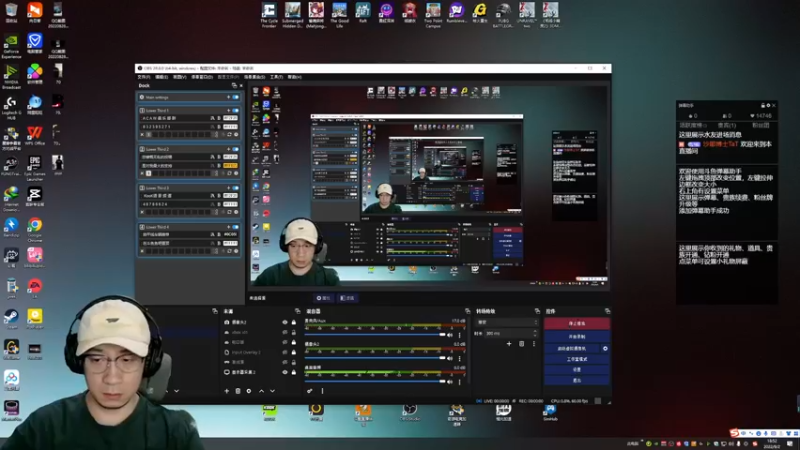The height and width of the screenshot is (450, 800).
Task: Click the red 停止推流 button
Action: (x=577, y=323)
